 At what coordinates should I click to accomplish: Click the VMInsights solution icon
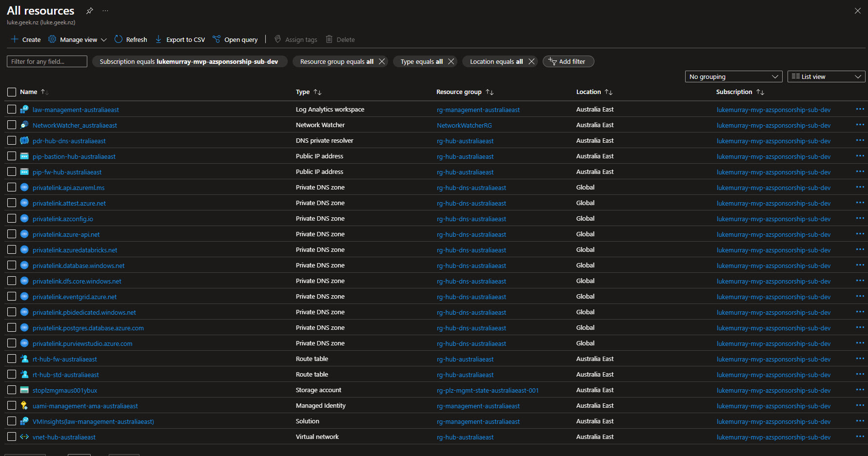pos(24,421)
